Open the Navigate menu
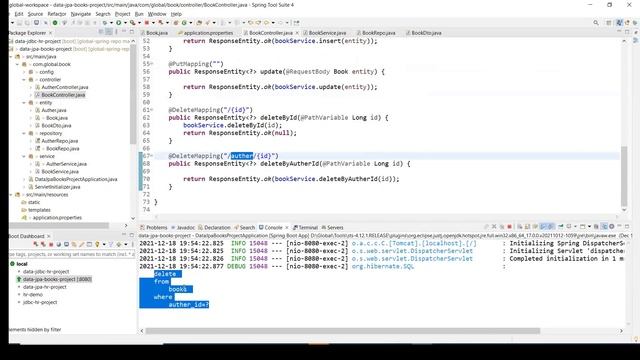This screenshot has height=360, width=640. [x=81, y=14]
